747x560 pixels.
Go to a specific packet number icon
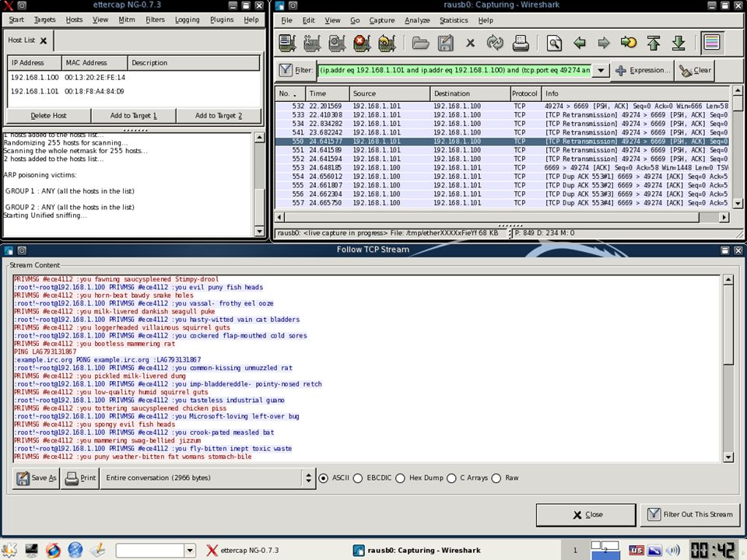(629, 43)
